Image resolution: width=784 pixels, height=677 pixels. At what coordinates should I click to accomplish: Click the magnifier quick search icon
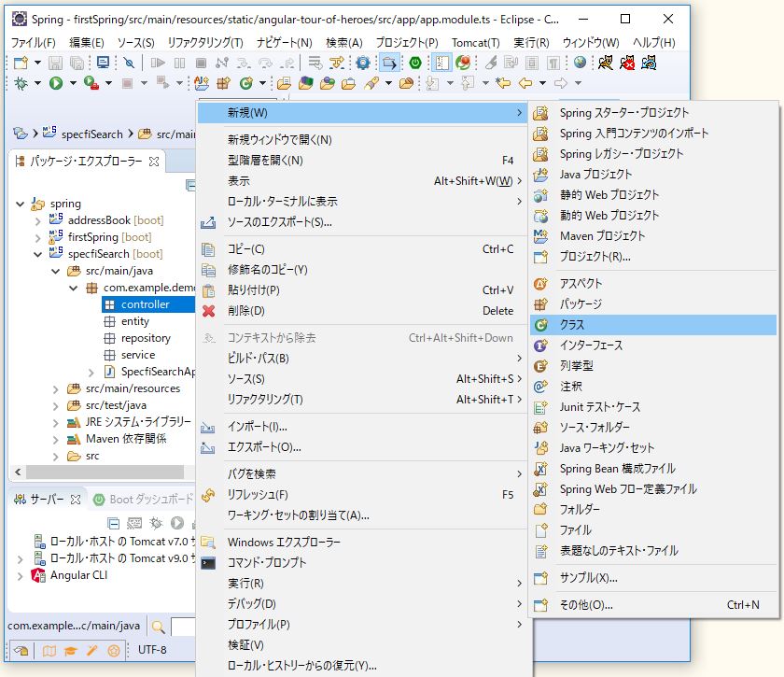click(x=158, y=627)
